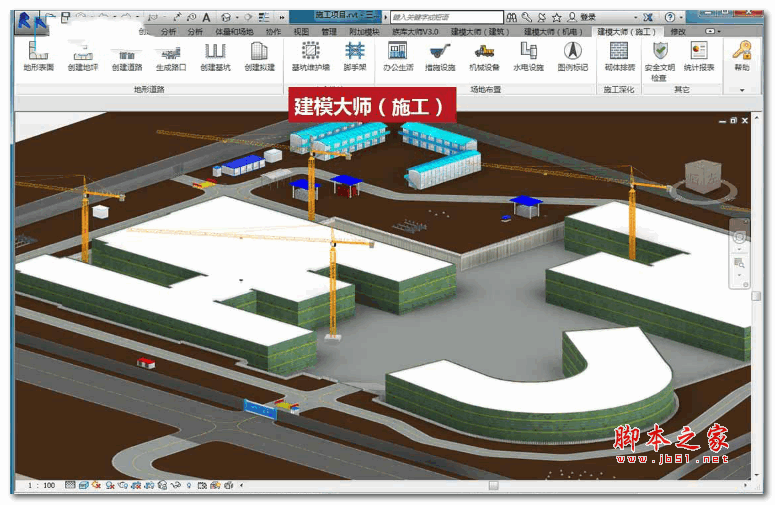Screen dimensions: 775x505
Task: Click the keyword search input field
Action: click(x=447, y=17)
